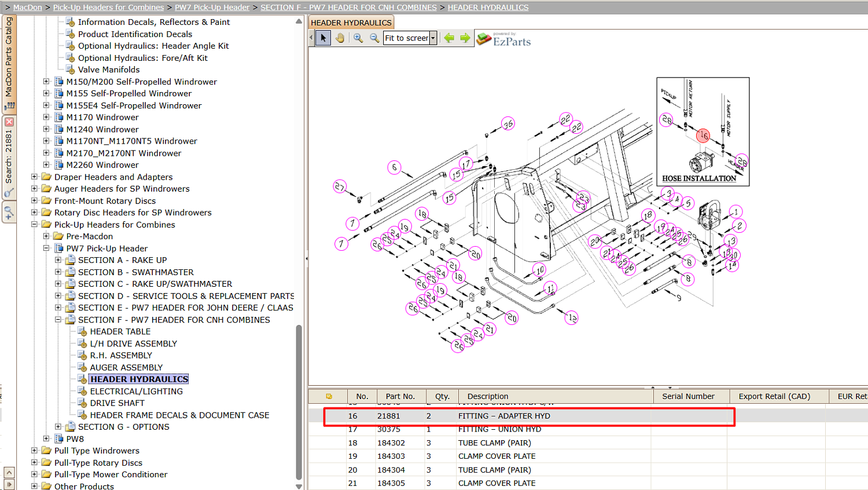Close the Search: 21881 tab
Image resolution: width=868 pixels, height=490 pixels.
[x=9, y=122]
